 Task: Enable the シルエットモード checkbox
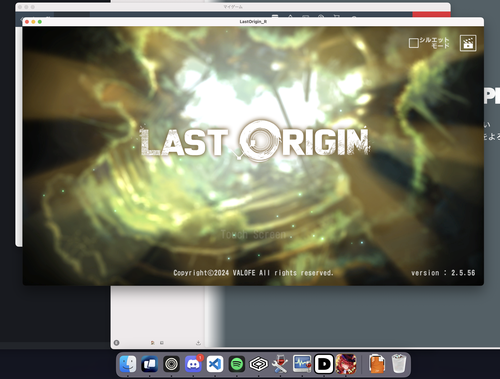(x=414, y=43)
